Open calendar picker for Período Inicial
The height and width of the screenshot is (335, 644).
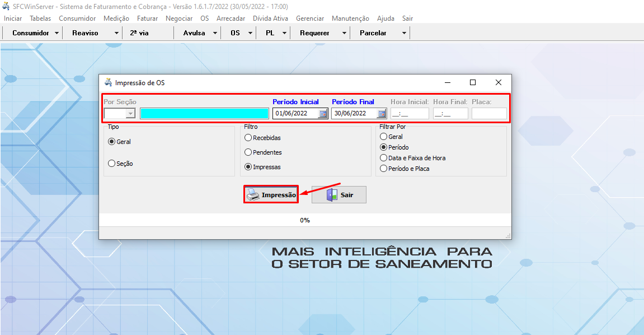pos(323,114)
